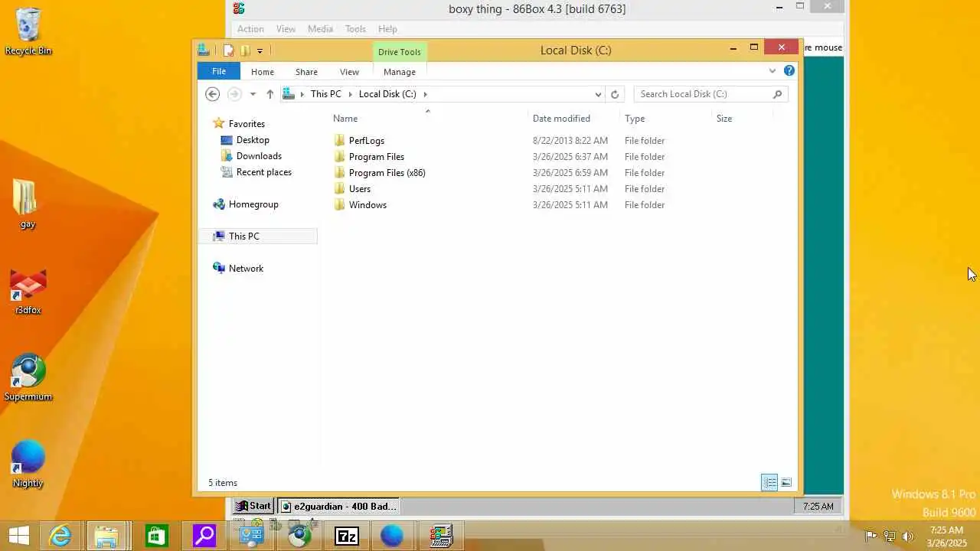Launch the Nightly desktop shortcut
The width and height of the screenshot is (980, 551).
point(28,465)
